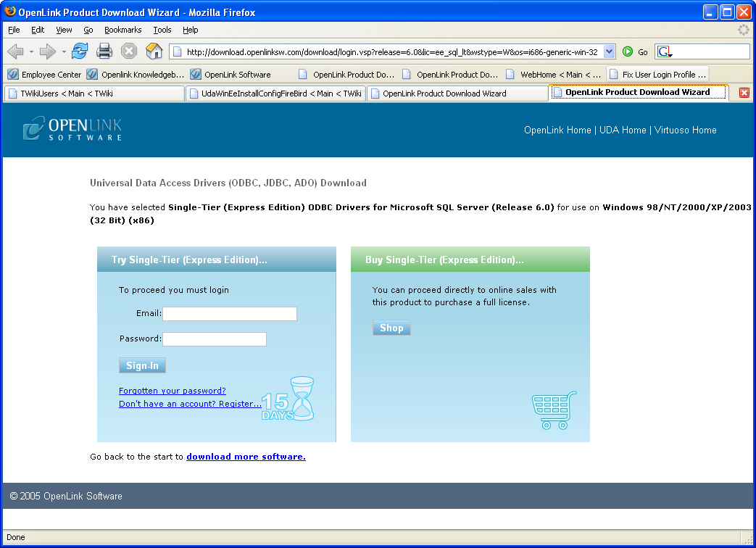
Task: Close the current tab with red X
Action: point(744,93)
